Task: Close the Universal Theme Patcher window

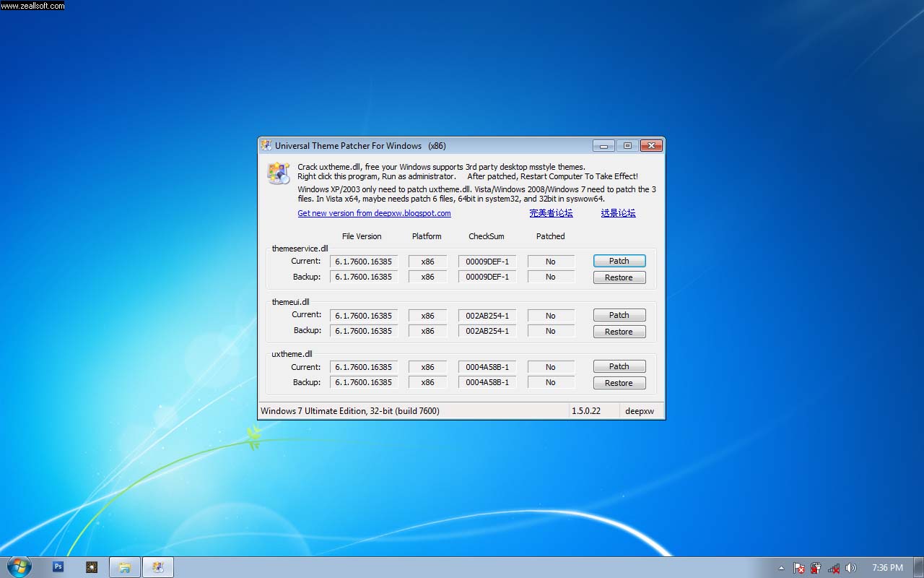Action: 652,146
